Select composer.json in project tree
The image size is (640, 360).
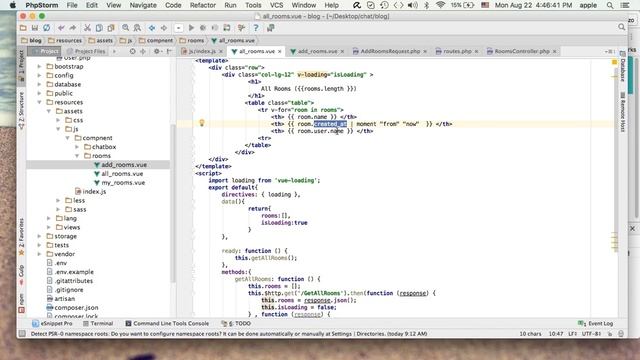(76, 308)
